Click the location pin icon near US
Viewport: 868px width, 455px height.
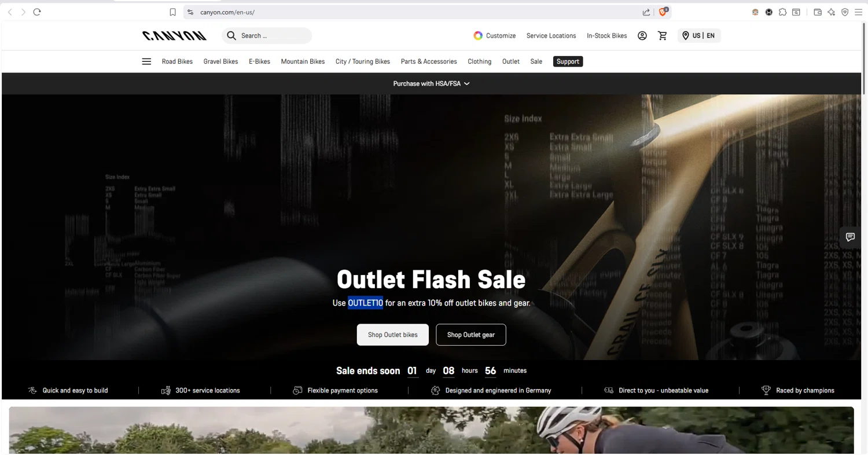(686, 35)
